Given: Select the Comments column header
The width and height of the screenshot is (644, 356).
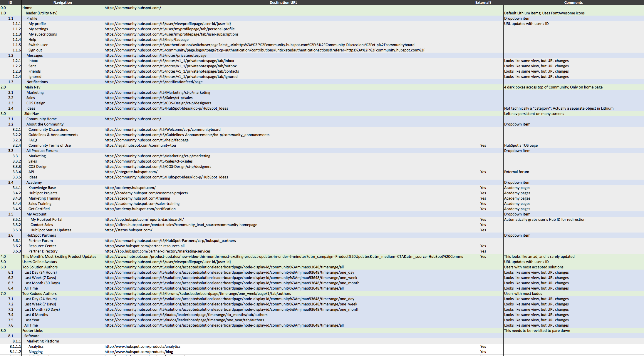Looking at the screenshot, I should 573,2.
